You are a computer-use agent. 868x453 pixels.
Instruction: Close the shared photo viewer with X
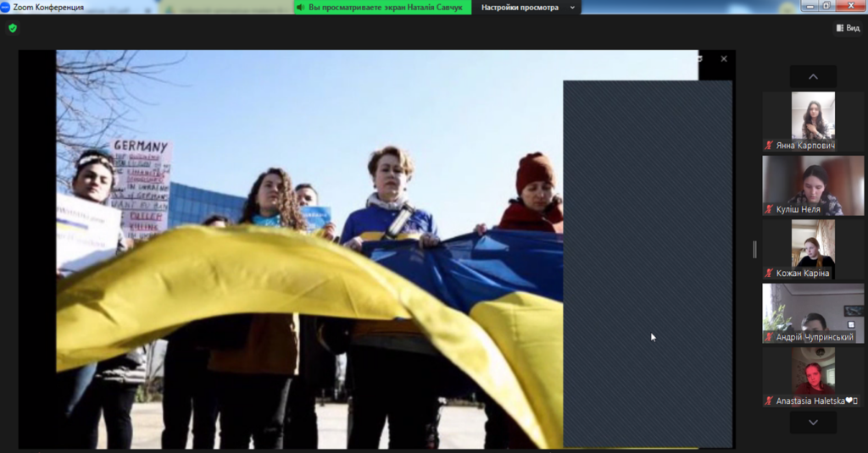coord(723,59)
